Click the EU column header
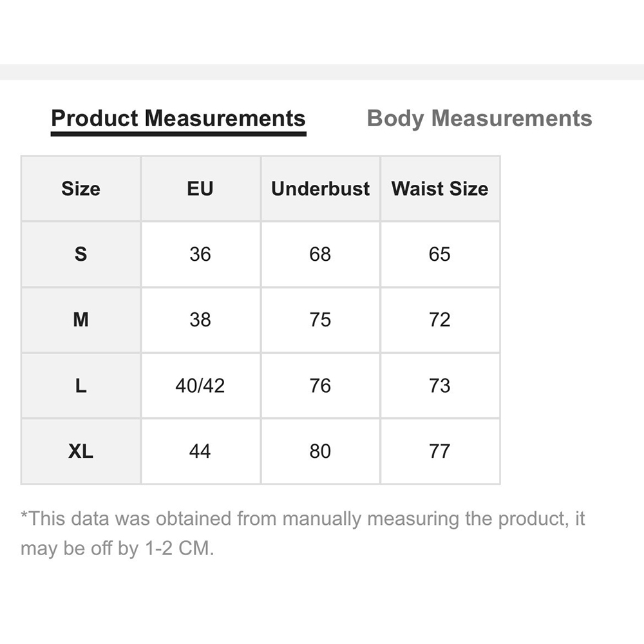The width and height of the screenshot is (644, 644). click(200, 189)
